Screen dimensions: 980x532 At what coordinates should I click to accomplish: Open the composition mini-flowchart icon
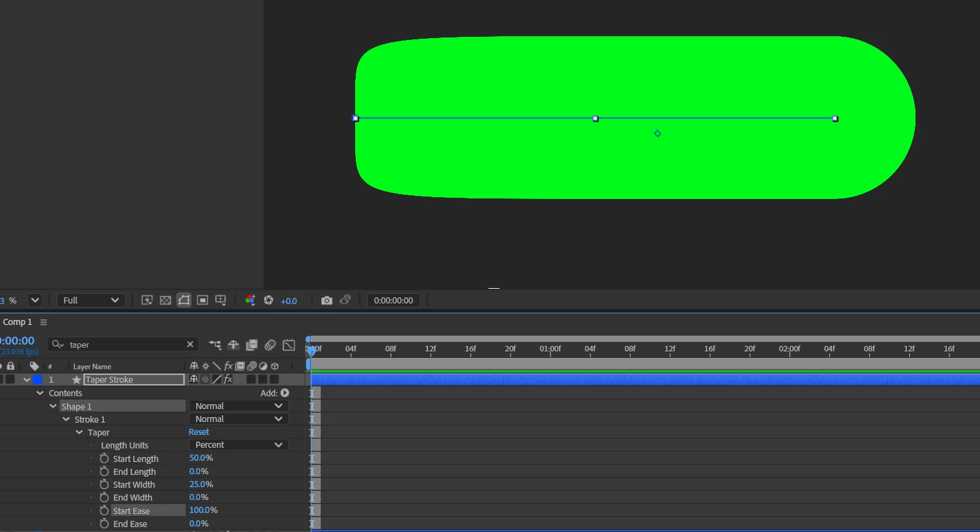214,345
